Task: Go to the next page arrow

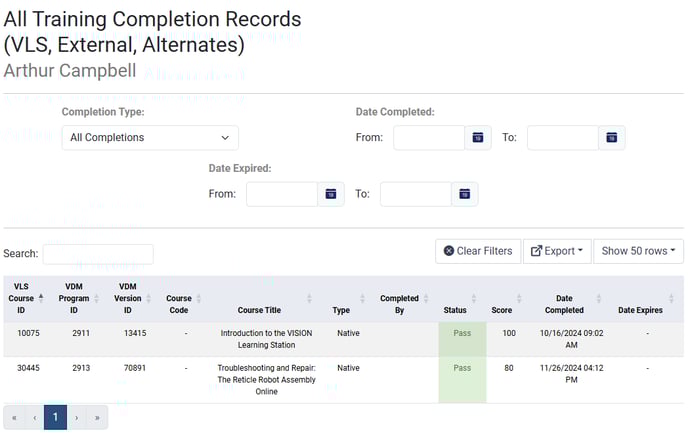Action: tap(77, 418)
